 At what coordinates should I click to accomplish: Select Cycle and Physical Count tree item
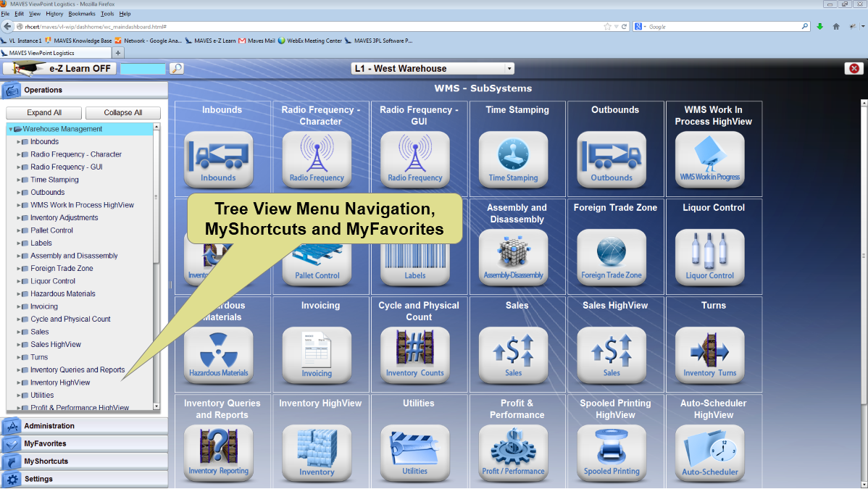[x=70, y=319]
